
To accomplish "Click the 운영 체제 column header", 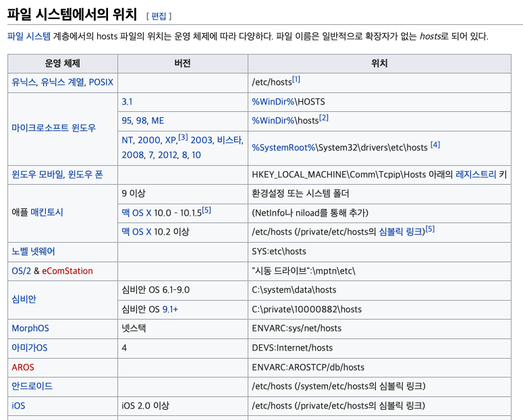I will point(63,63).
